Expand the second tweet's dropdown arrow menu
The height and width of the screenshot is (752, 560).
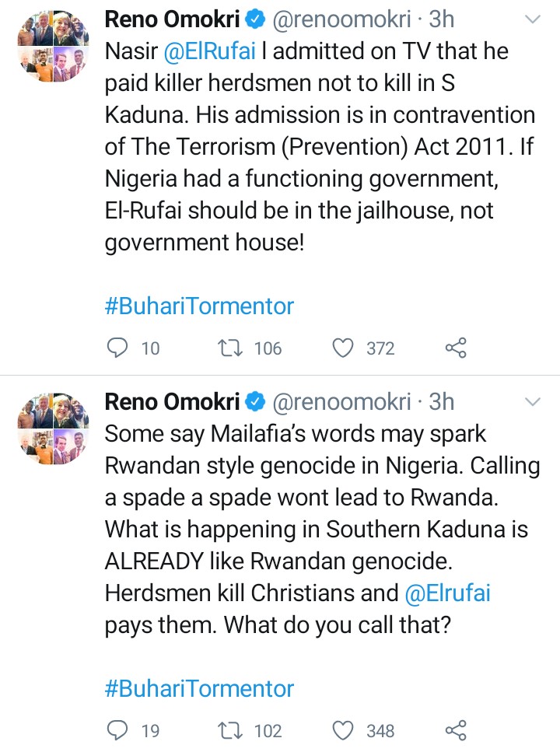(533, 401)
